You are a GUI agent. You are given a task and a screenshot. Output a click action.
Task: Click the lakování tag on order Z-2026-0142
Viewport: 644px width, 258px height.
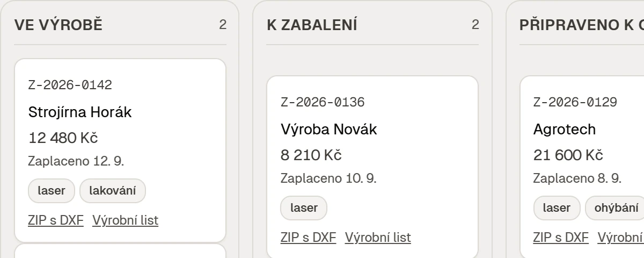pyautogui.click(x=113, y=191)
